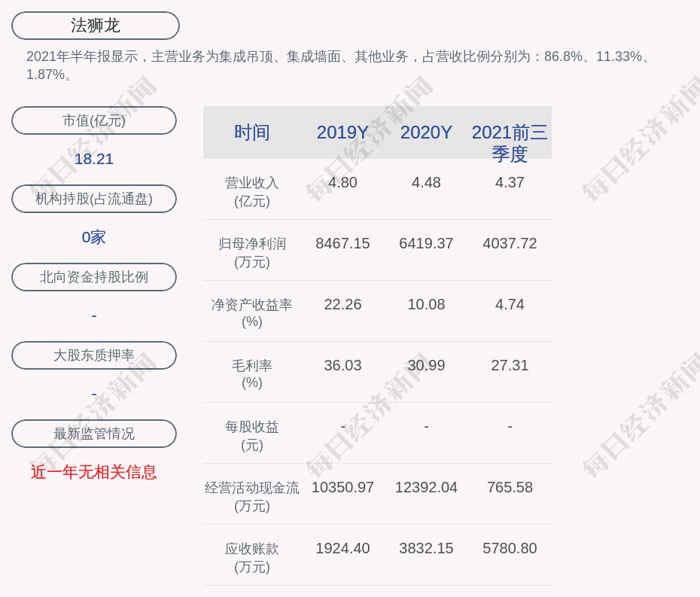This screenshot has width=700, height=597.
Task: Select the 2019Y column header
Action: (x=342, y=132)
